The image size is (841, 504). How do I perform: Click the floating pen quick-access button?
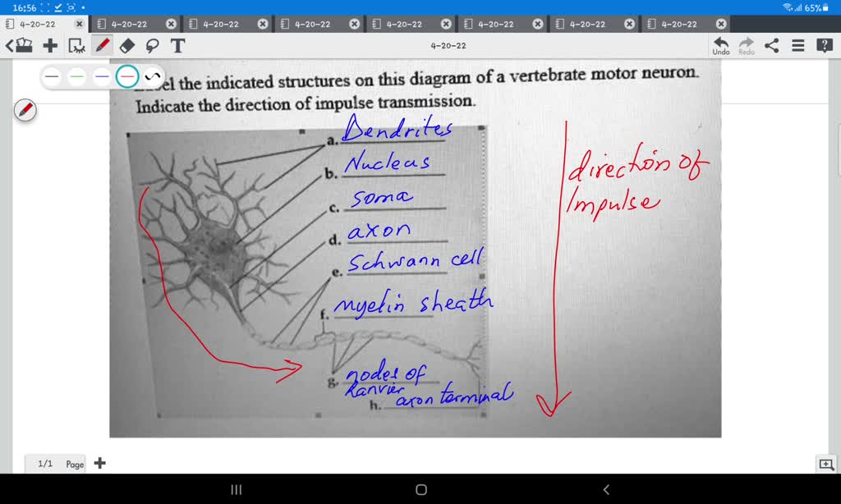[x=25, y=109]
